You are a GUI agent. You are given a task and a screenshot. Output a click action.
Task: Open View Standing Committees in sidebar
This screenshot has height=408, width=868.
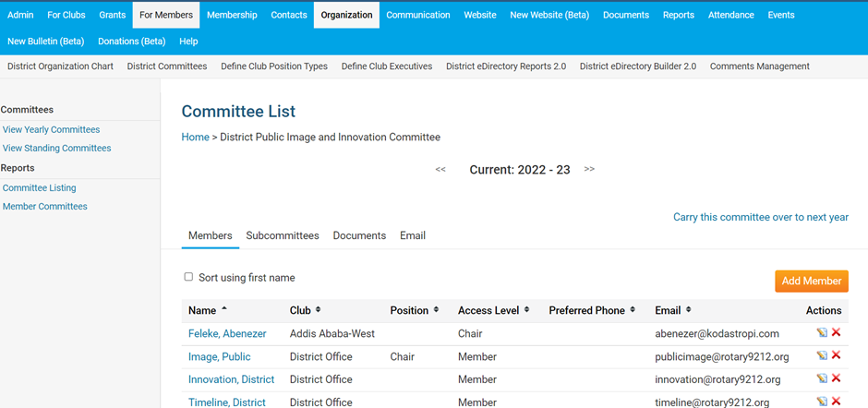point(56,148)
